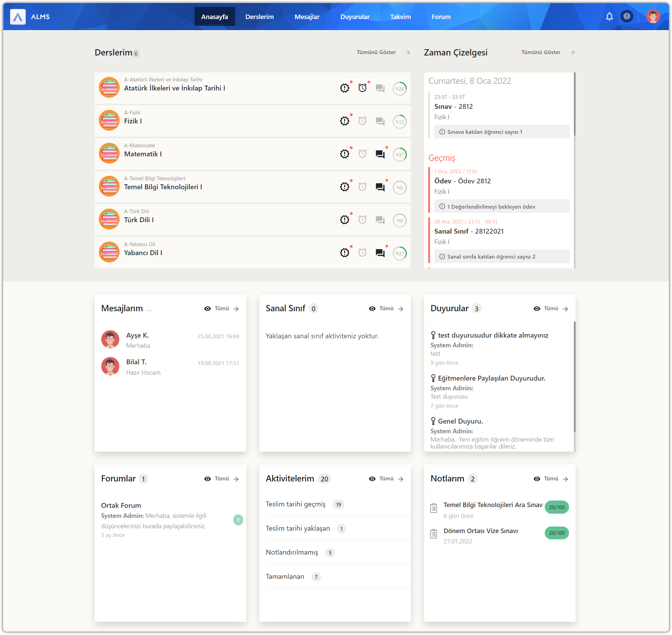This screenshot has height=635, width=672.
Task: Switch to the Derslerim nav tab
Action: [x=259, y=17]
